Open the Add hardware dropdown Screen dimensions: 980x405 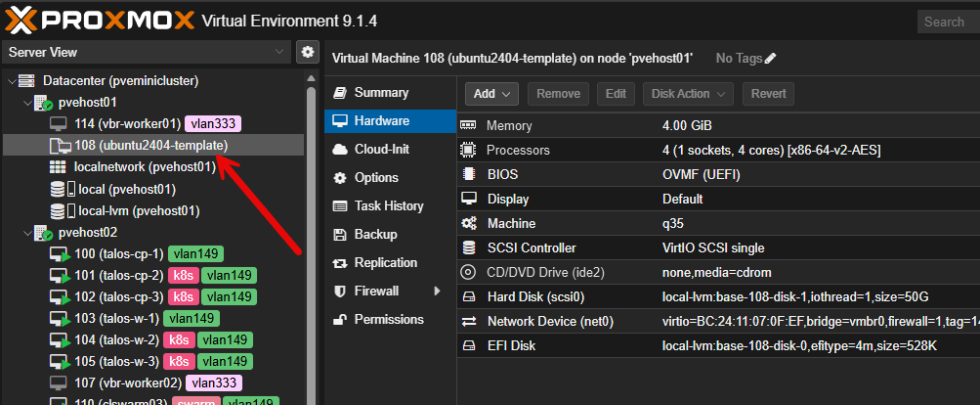[x=492, y=94]
